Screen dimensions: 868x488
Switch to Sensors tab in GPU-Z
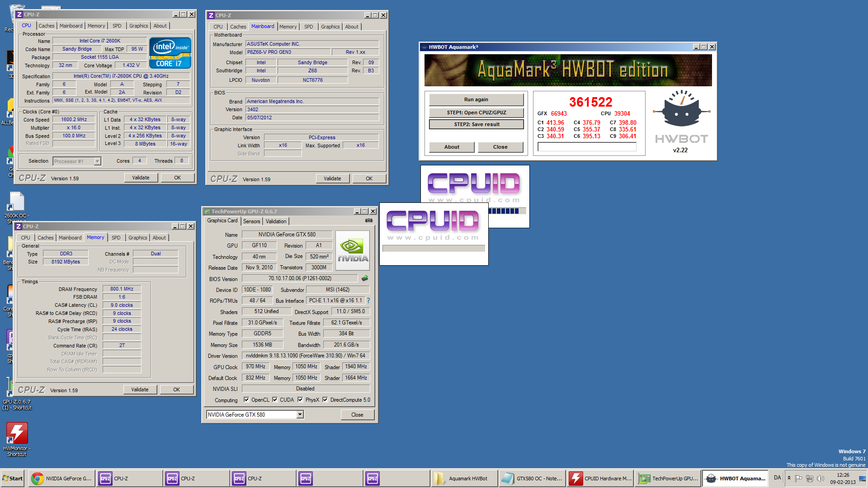pyautogui.click(x=252, y=221)
